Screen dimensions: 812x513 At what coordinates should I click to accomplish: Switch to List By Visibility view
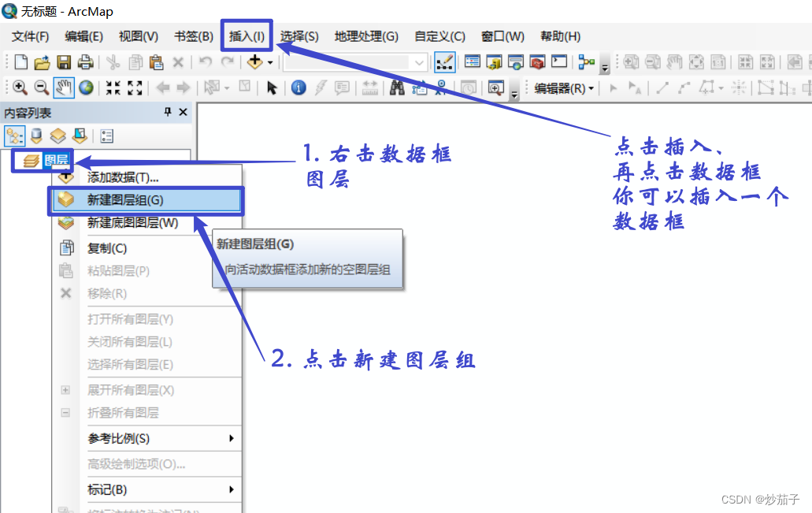(57, 136)
